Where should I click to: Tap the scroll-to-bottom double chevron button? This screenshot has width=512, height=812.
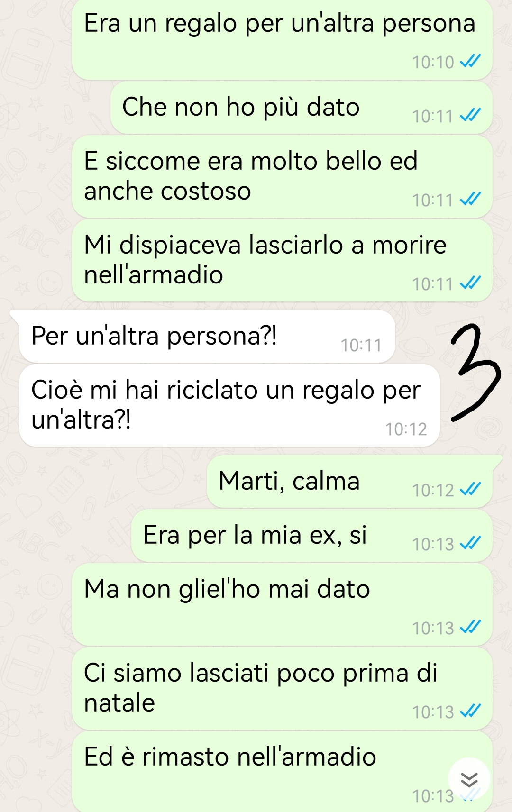click(x=469, y=779)
